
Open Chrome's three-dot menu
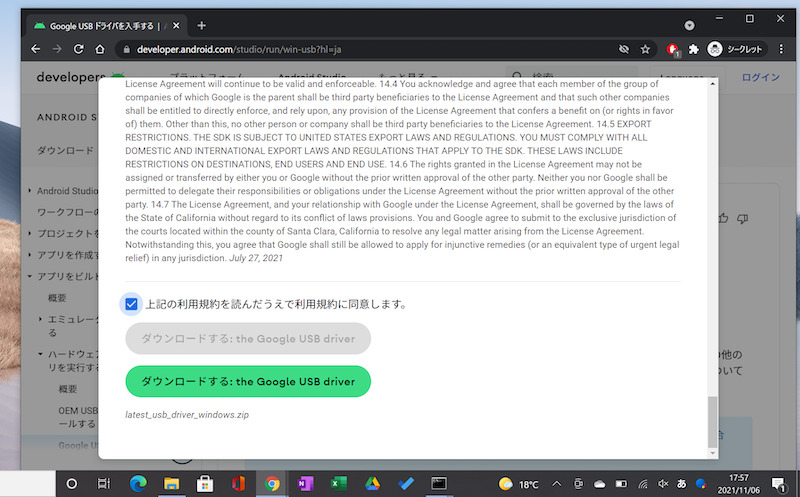pyautogui.click(x=779, y=49)
